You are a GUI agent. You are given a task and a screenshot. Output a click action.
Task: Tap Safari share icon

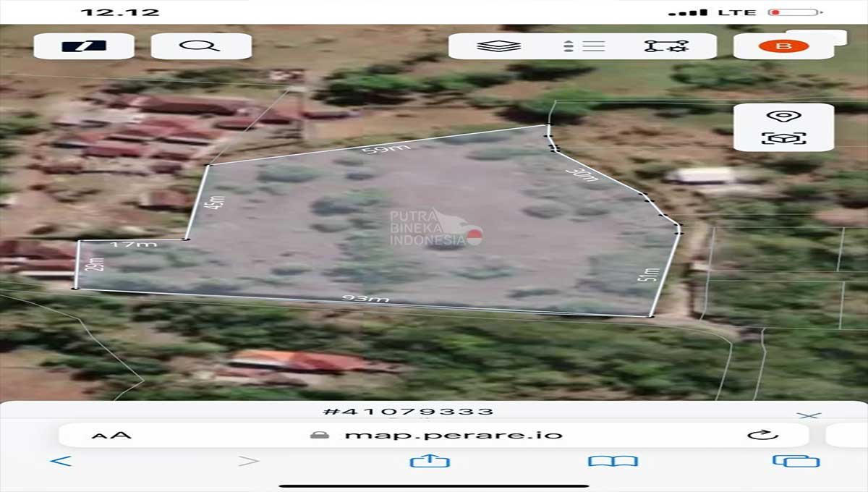(x=430, y=461)
